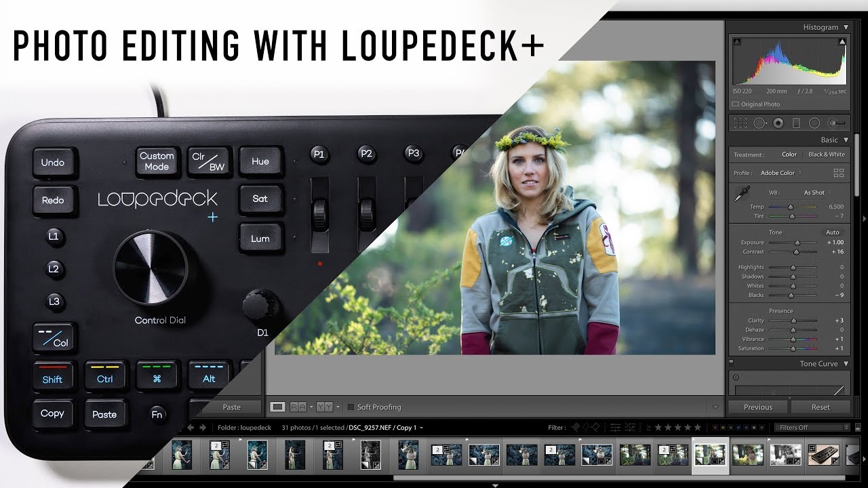Click the rating filter greater-or-equal symbol
The height and width of the screenshot is (488, 868).
(x=648, y=428)
